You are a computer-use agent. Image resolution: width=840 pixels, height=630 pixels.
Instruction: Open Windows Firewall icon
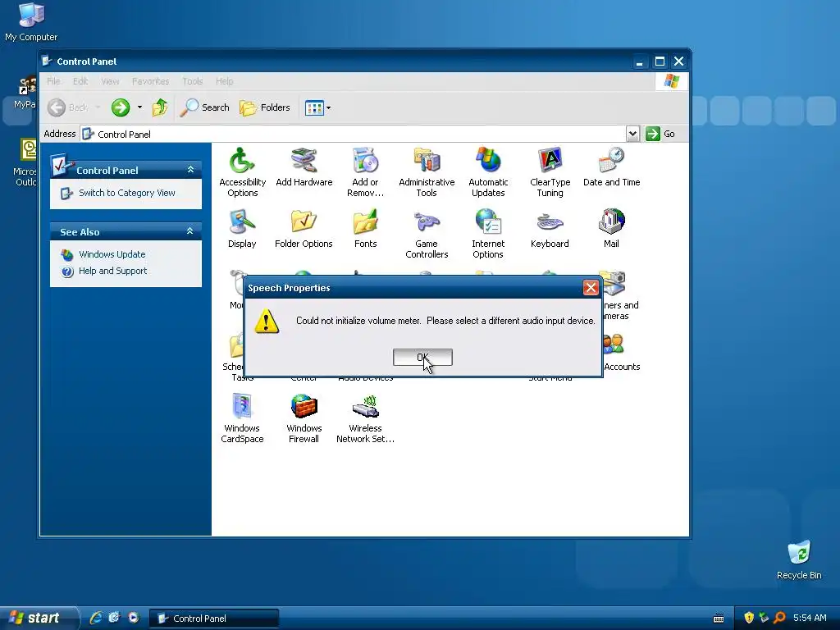pyautogui.click(x=304, y=418)
